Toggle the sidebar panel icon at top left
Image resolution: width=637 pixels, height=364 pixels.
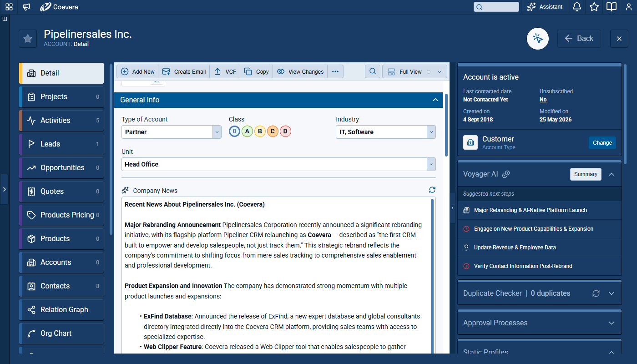(x=5, y=19)
